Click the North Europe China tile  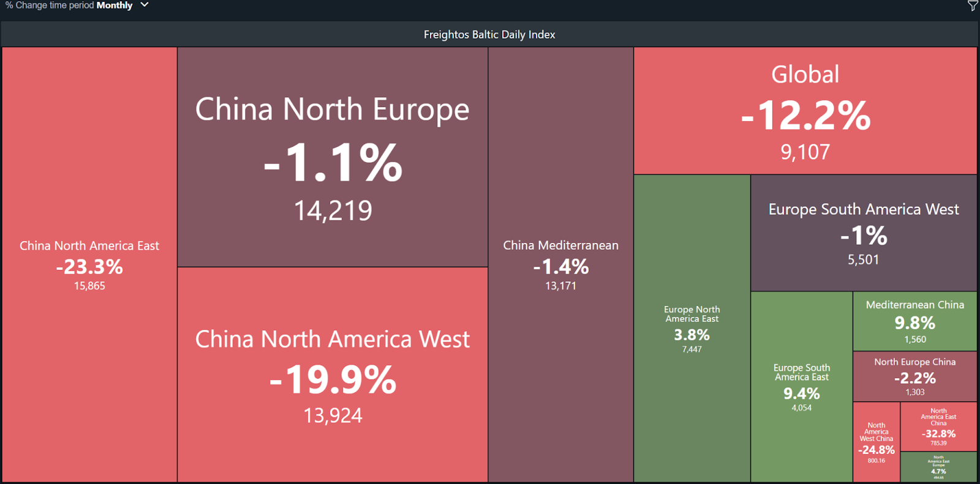[x=915, y=376]
